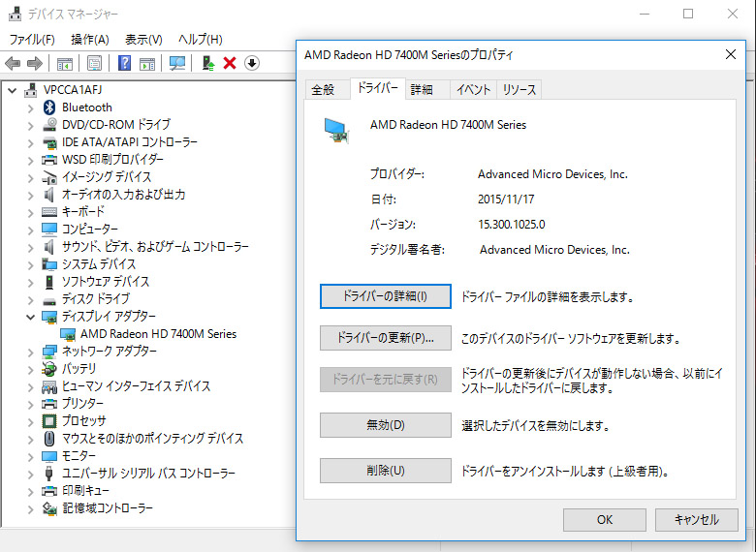Select コンピューター category icon
This screenshot has height=552, width=756.
tap(49, 230)
